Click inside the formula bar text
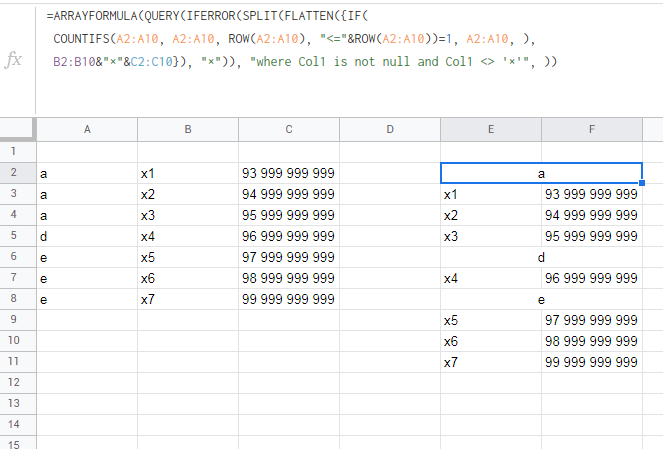Viewport: 663px width, 449px height. tap(302, 39)
